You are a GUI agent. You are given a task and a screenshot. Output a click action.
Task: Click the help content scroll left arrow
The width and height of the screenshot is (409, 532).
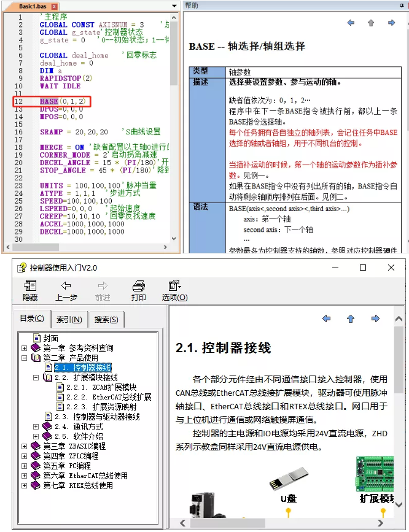click(x=182, y=523)
